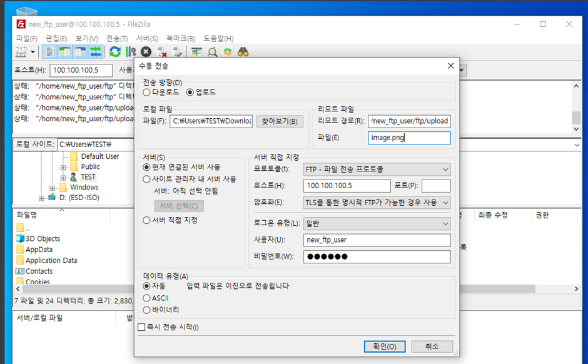Open the 도움말(H) menu
Viewport: 588px width, 364px height.
[x=218, y=38]
